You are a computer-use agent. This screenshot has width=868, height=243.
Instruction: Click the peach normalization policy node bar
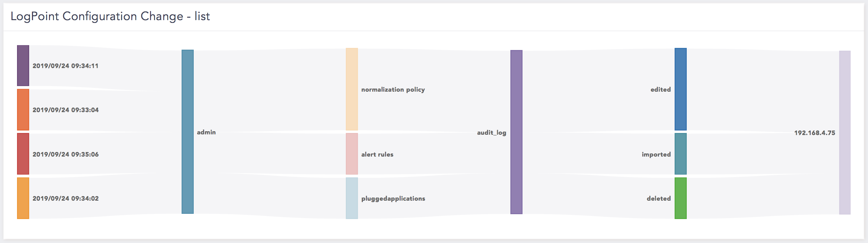coord(352,89)
